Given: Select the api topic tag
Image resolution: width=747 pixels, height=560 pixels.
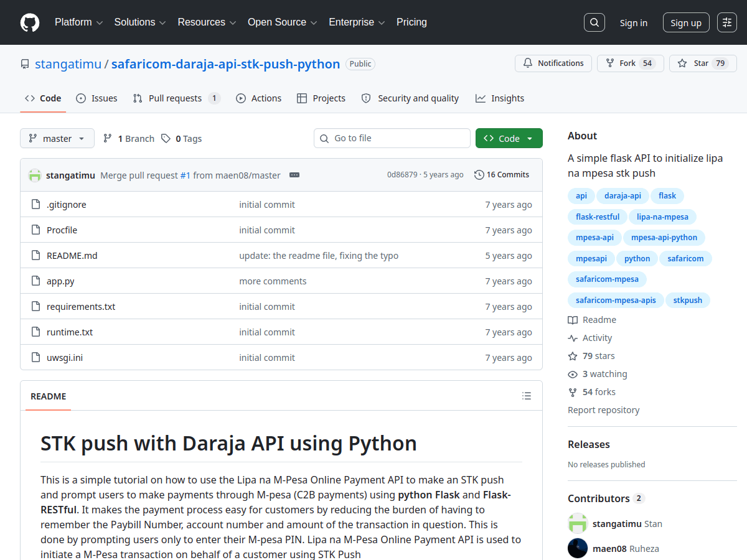Looking at the screenshot, I should pyautogui.click(x=581, y=196).
